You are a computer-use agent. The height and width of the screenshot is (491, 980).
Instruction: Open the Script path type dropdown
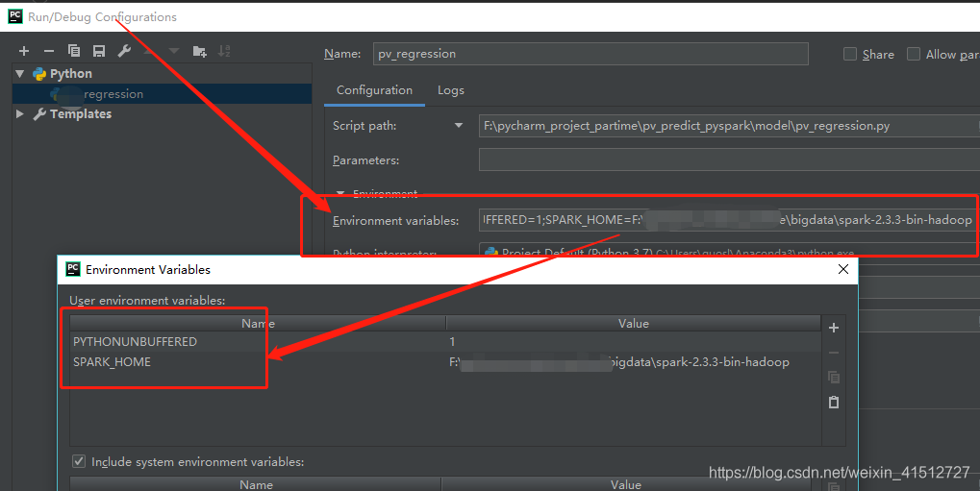tap(459, 126)
